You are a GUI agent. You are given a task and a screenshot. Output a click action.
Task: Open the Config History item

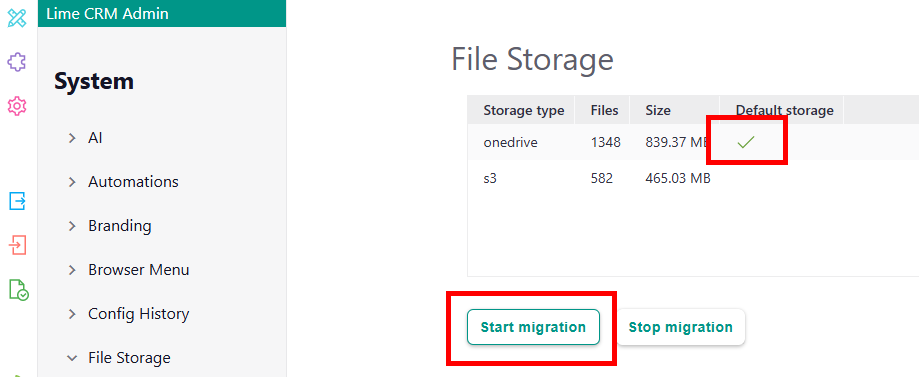coord(138,314)
